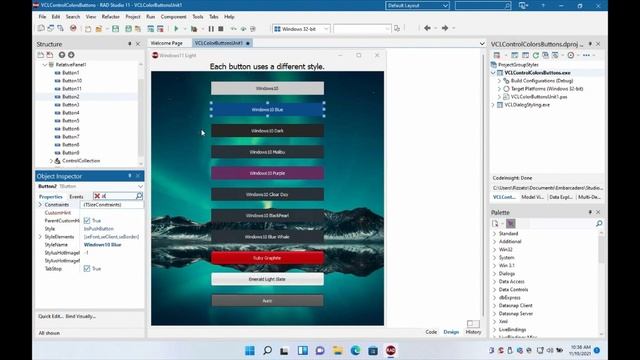Switch to the Model View tab
The height and width of the screenshot is (360, 640).
tap(532, 197)
